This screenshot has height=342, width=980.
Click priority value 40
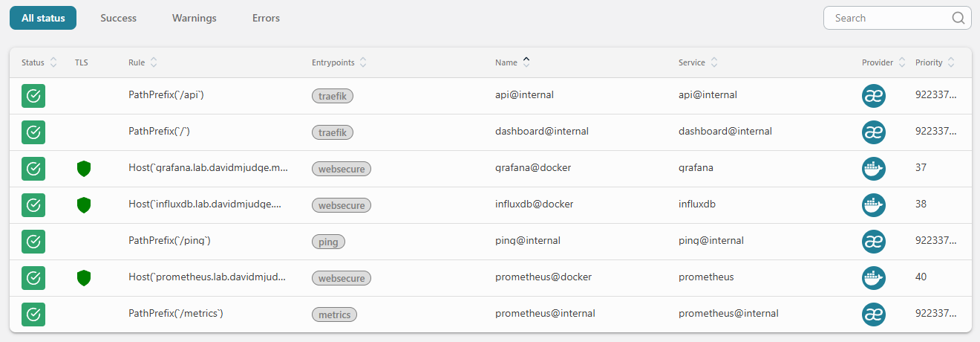(921, 277)
